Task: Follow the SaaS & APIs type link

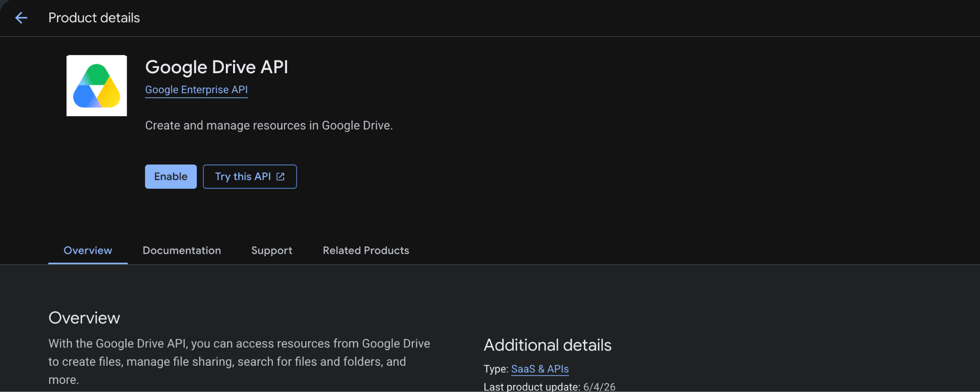Action: point(540,369)
